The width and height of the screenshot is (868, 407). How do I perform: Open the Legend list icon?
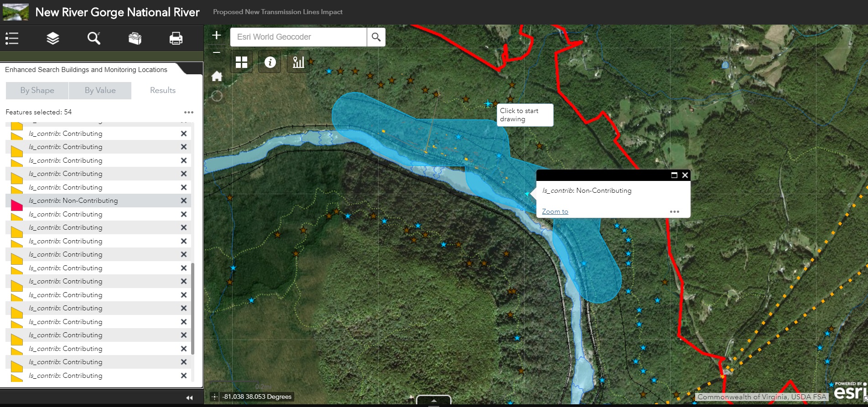point(12,38)
